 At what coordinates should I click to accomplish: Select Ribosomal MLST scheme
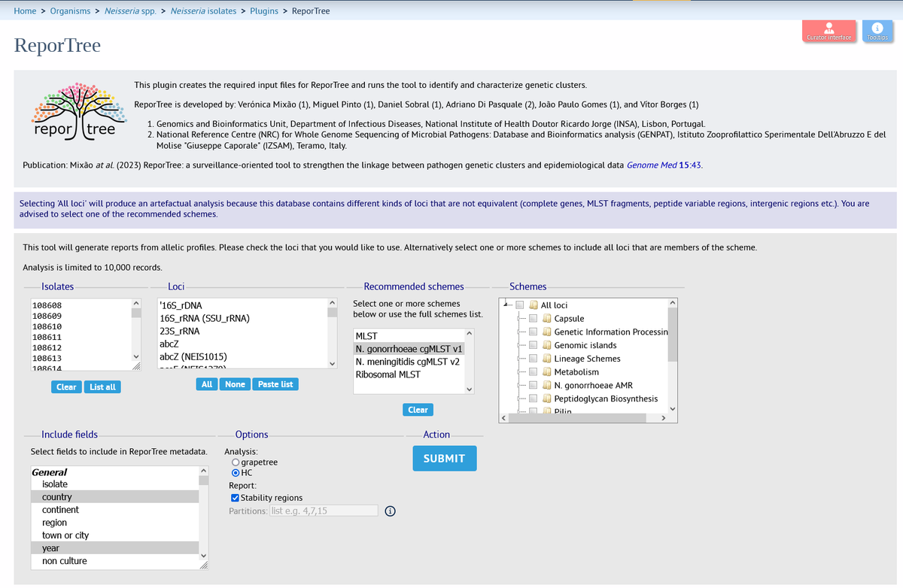tap(409, 374)
